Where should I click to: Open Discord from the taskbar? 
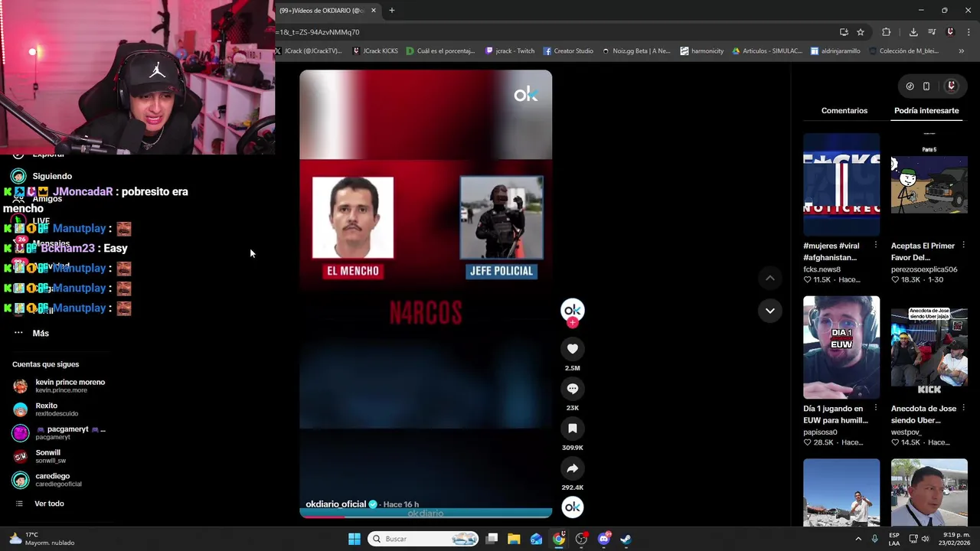tap(603, 539)
